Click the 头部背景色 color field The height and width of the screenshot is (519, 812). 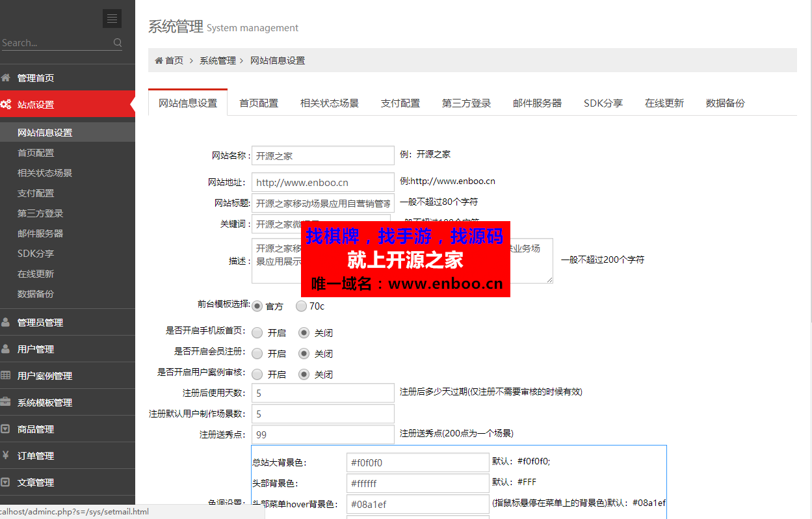[x=417, y=483]
